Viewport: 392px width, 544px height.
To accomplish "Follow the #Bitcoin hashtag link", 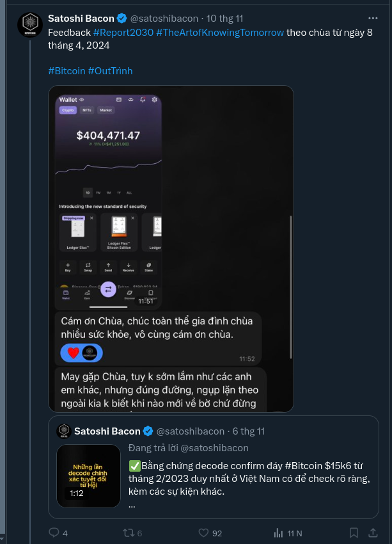I will tap(67, 71).
